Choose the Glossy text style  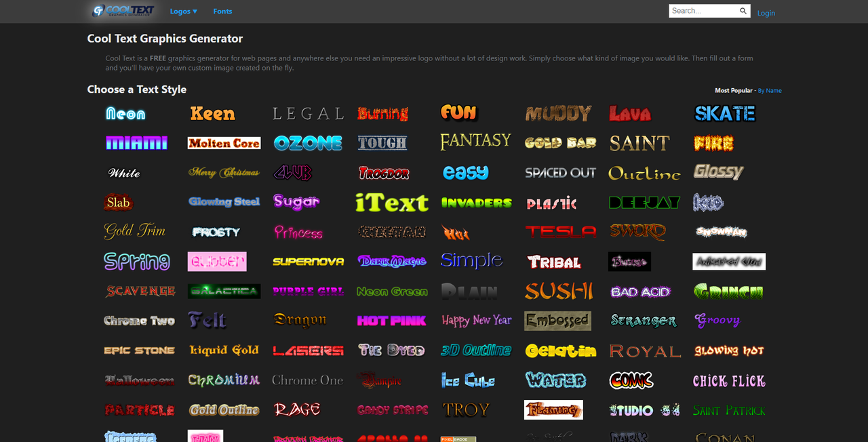pos(719,172)
